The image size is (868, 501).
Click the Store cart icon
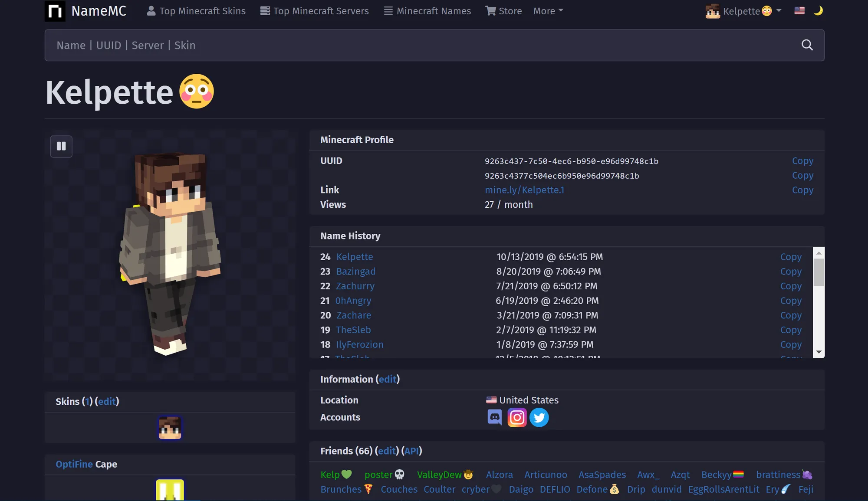(x=490, y=11)
